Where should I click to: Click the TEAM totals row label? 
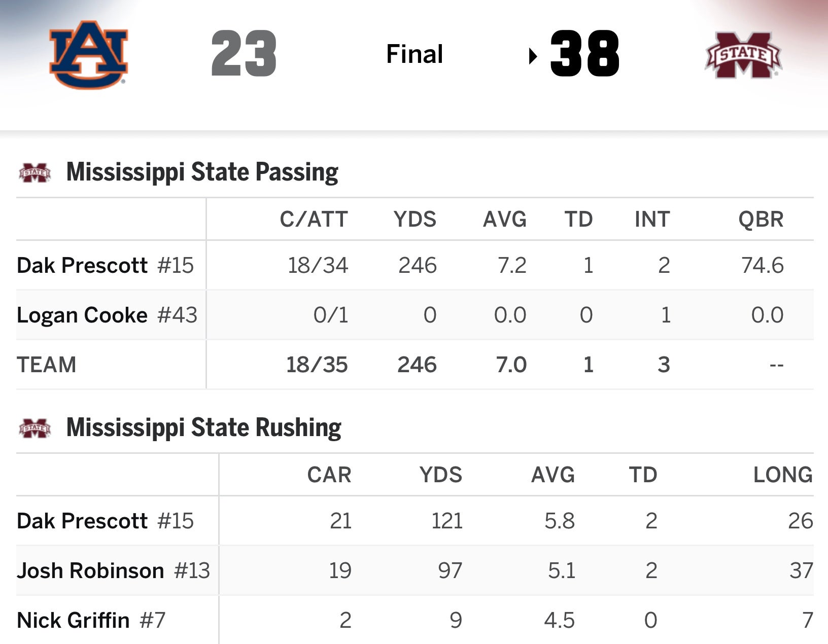click(x=47, y=365)
